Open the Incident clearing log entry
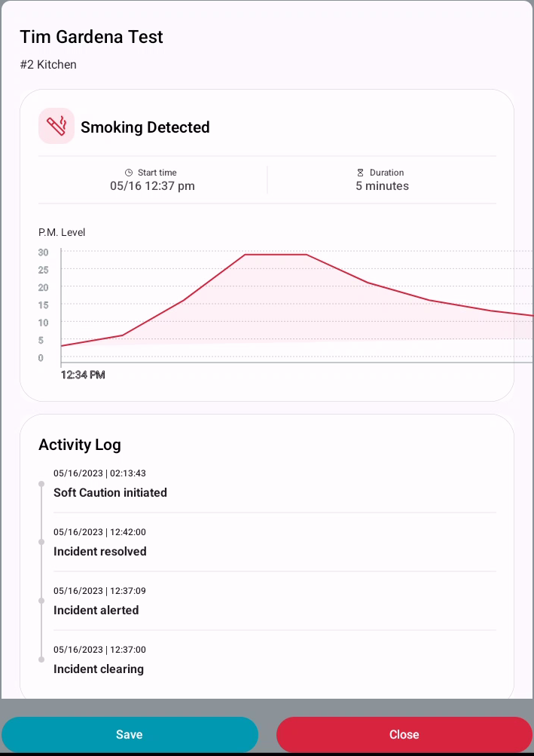 coord(99,669)
